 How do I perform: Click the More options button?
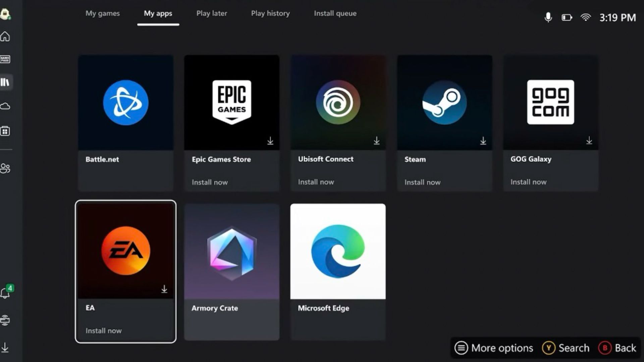(494, 348)
